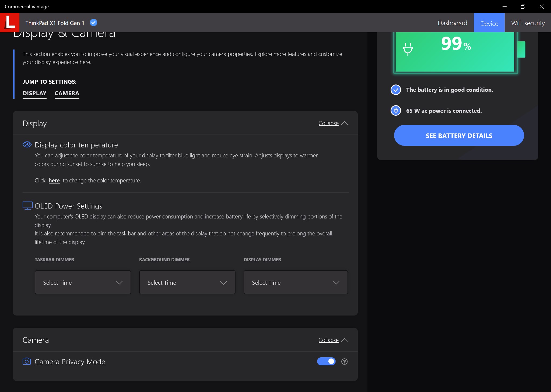
Task: Click the eye icon for Display color temperature
Action: click(27, 144)
